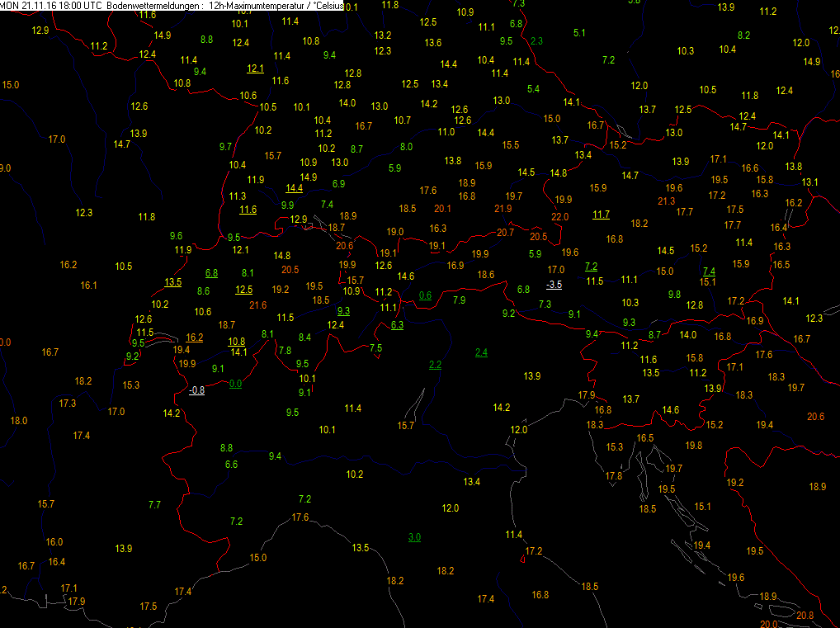Select the 21.3 temperature value

[x=667, y=201]
